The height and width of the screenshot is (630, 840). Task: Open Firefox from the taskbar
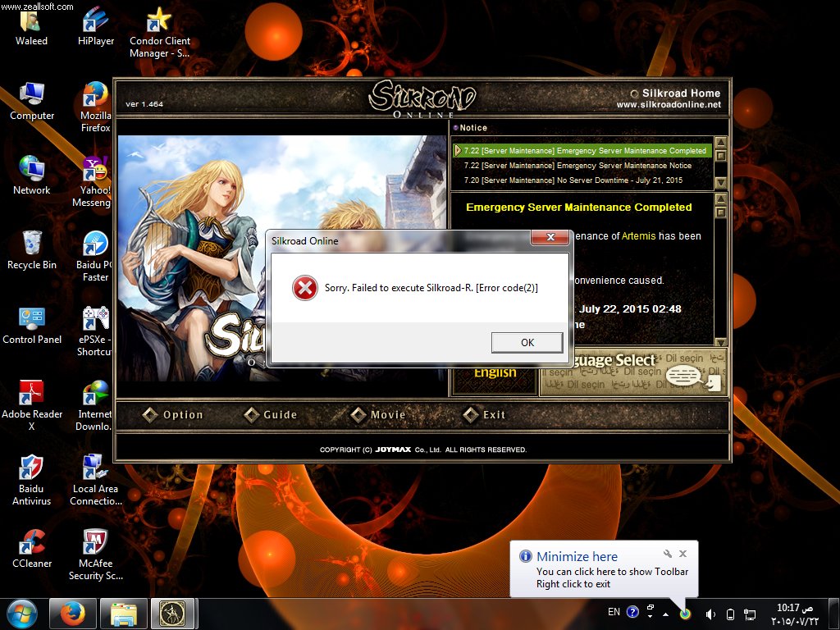pyautogui.click(x=73, y=614)
